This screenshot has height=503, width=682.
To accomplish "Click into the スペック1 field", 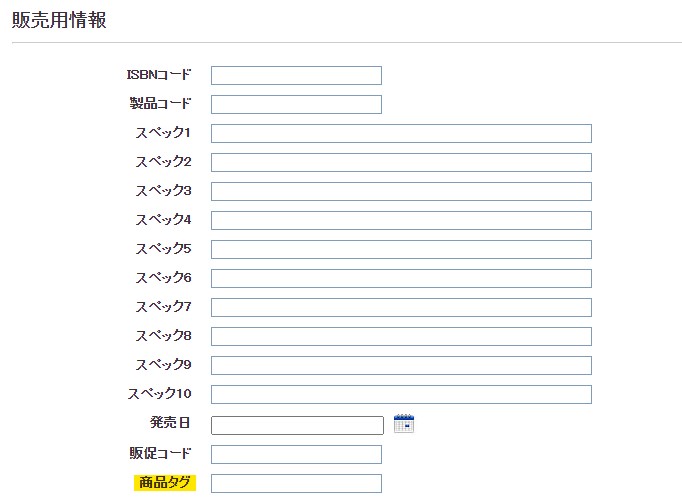I will (401, 134).
